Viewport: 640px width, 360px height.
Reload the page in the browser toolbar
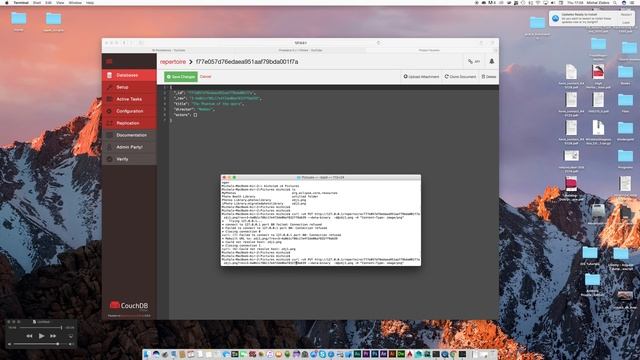coord(378,42)
